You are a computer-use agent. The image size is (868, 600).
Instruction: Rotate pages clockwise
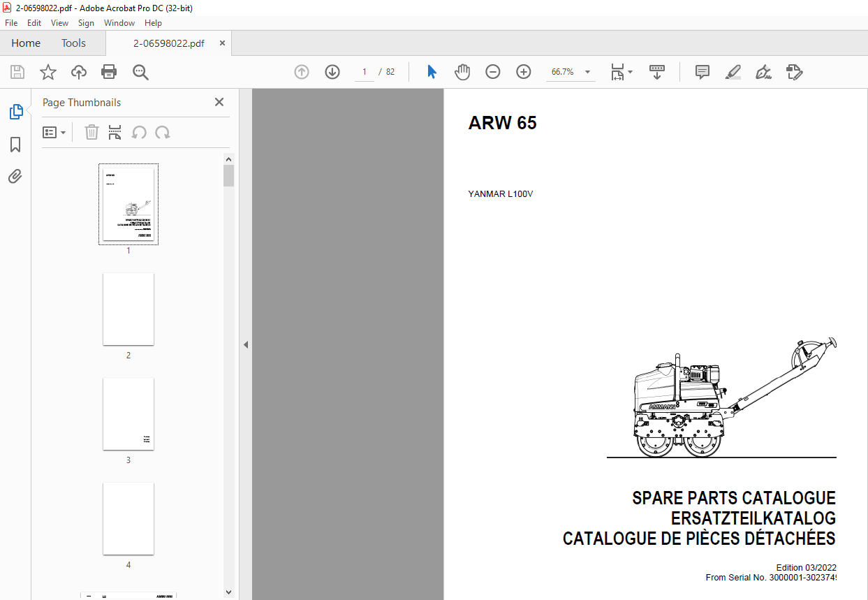[x=163, y=132]
